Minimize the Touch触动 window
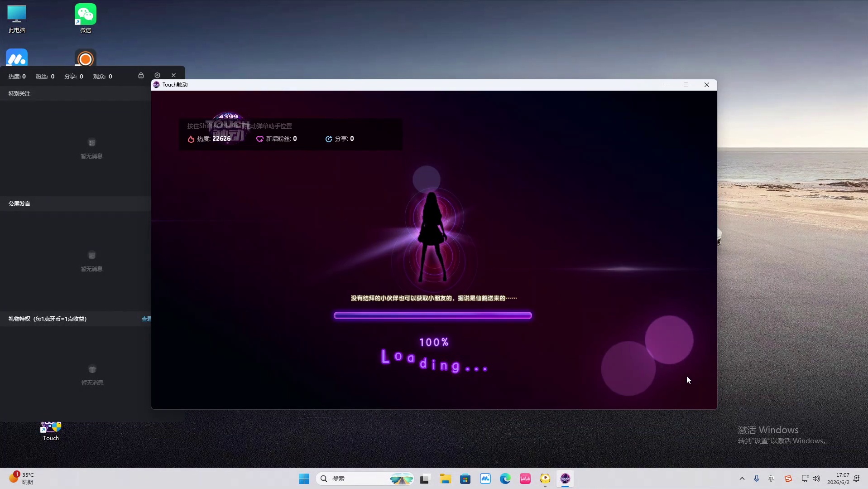Screen dimensions: 868x489 (x=666, y=85)
